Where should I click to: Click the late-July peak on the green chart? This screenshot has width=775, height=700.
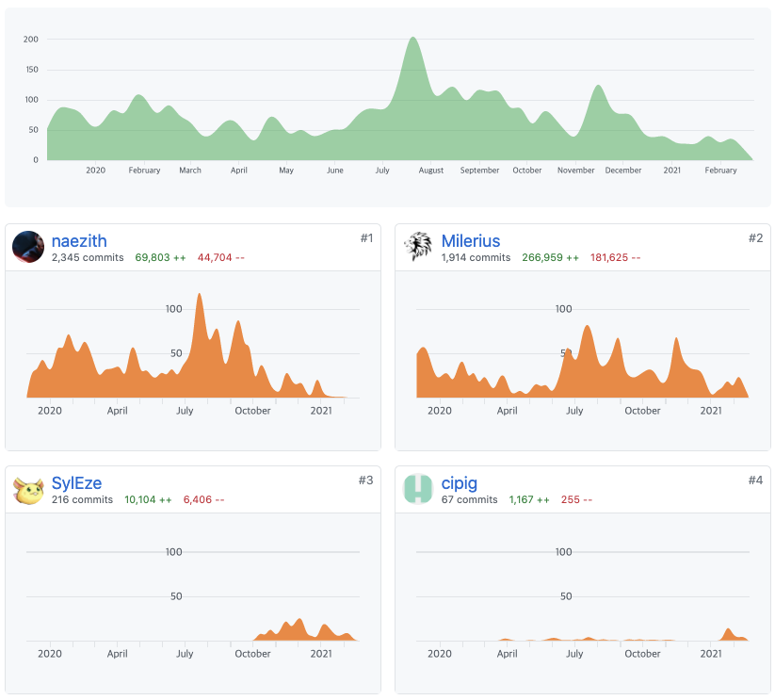tap(412, 40)
